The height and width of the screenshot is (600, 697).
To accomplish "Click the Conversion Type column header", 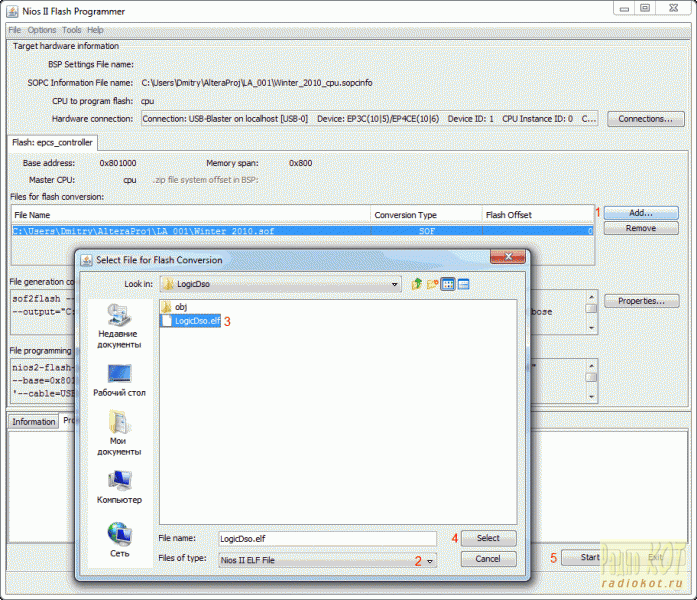I will click(x=426, y=215).
